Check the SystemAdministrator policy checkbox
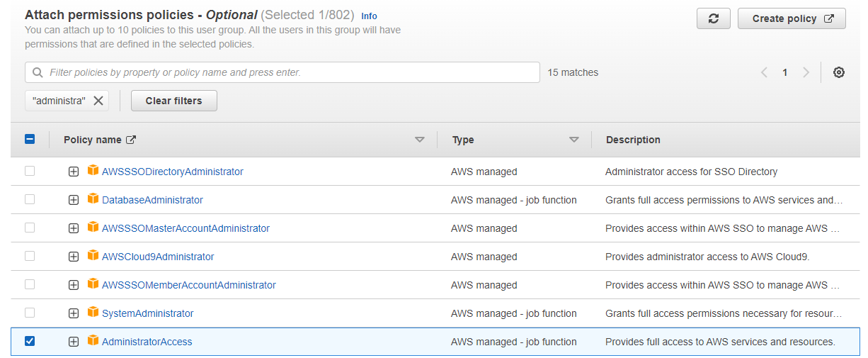868x358 pixels. tap(30, 313)
